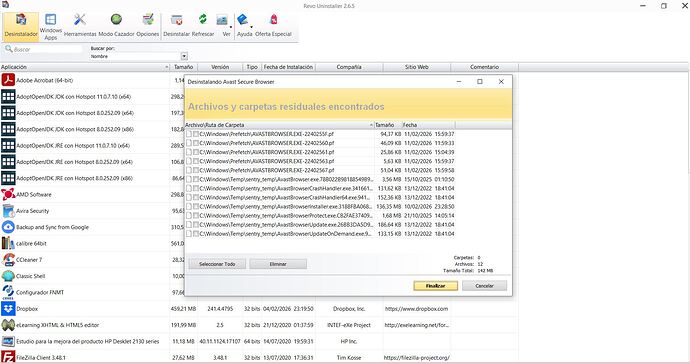Open Ver view icon
This screenshot has width=690, height=363.
[x=222, y=20]
